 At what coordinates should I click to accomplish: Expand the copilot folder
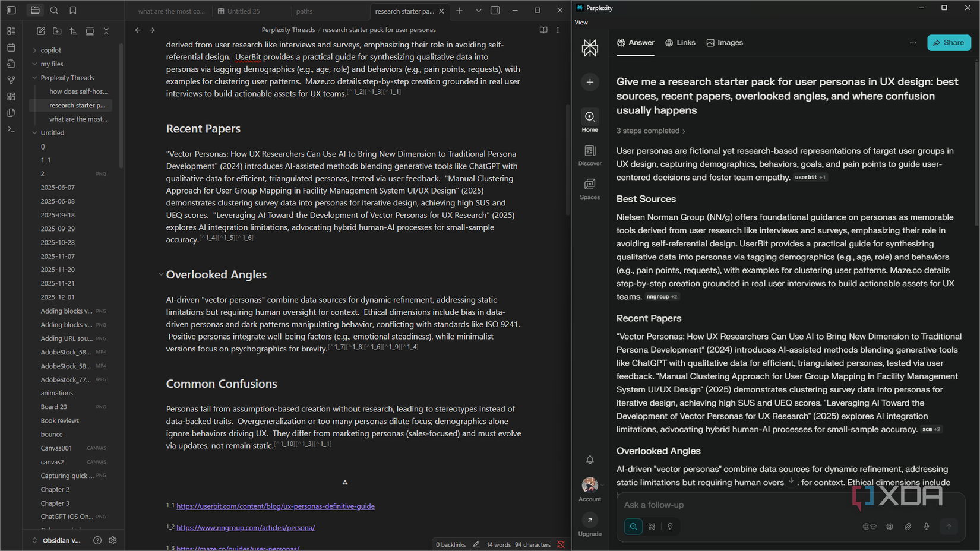pyautogui.click(x=34, y=50)
